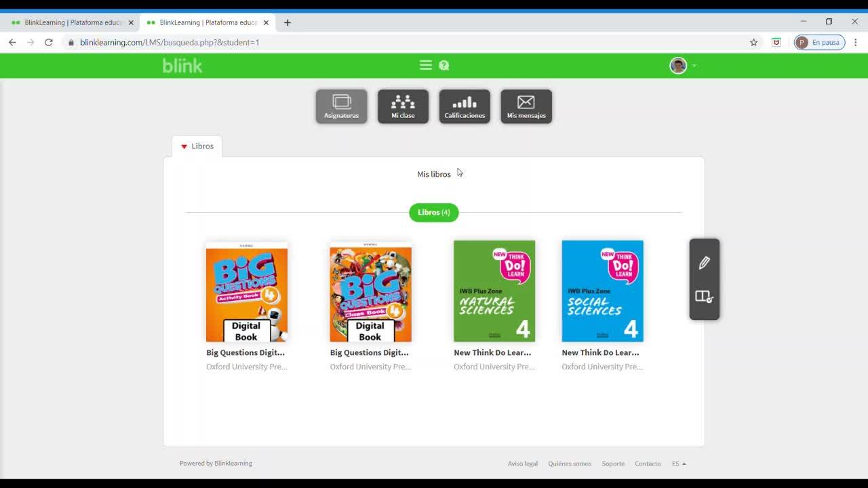Close the first BlinkLearning browser tab

(x=131, y=22)
